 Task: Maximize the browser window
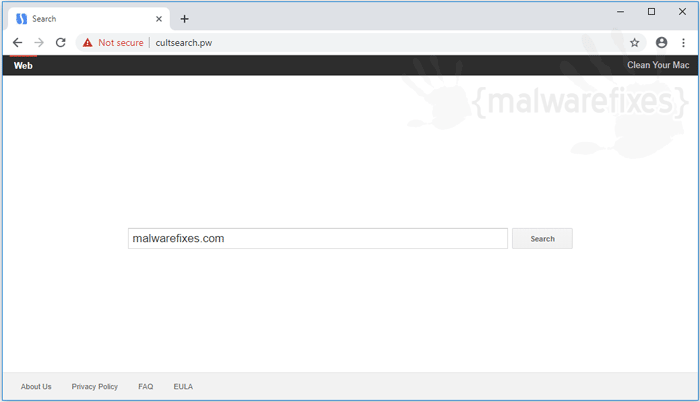click(651, 12)
